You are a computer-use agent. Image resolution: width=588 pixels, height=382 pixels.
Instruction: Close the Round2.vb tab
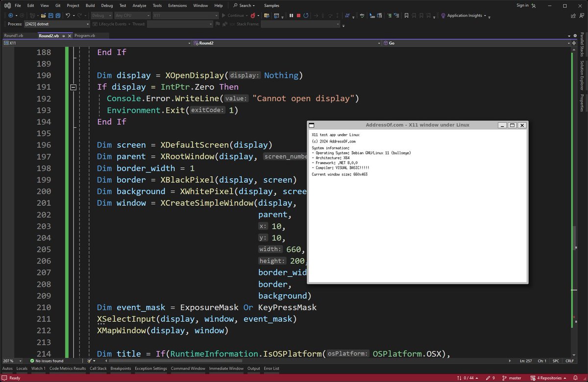pos(70,36)
